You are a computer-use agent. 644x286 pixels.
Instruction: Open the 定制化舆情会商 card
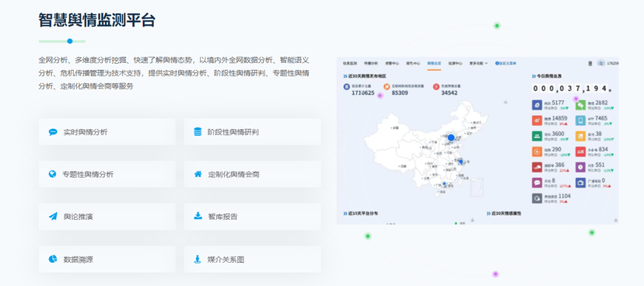(252, 174)
